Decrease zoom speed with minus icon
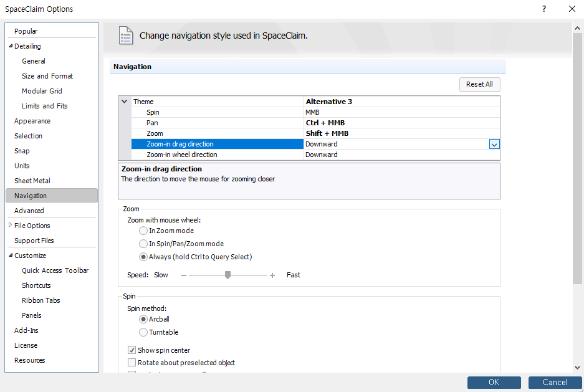 tap(184, 275)
